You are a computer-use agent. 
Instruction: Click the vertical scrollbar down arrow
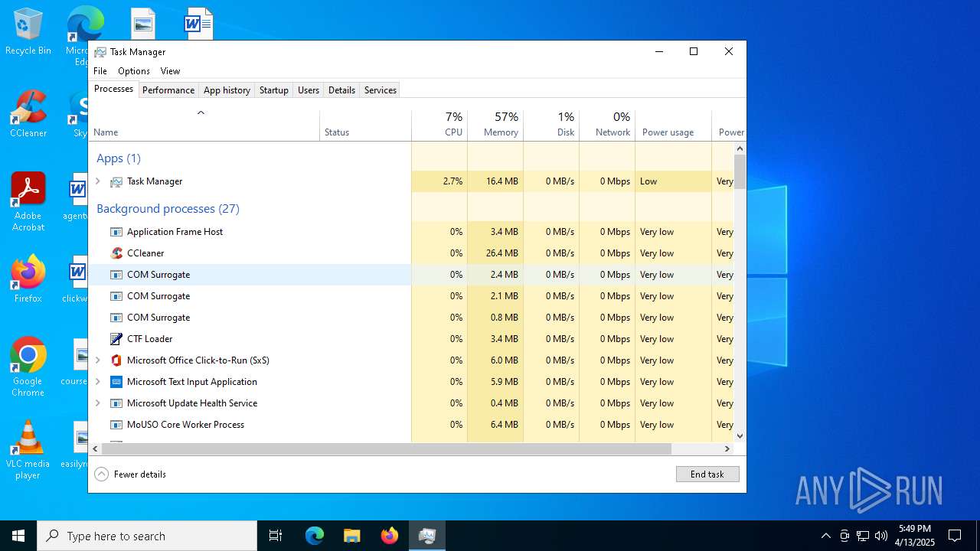(x=740, y=436)
